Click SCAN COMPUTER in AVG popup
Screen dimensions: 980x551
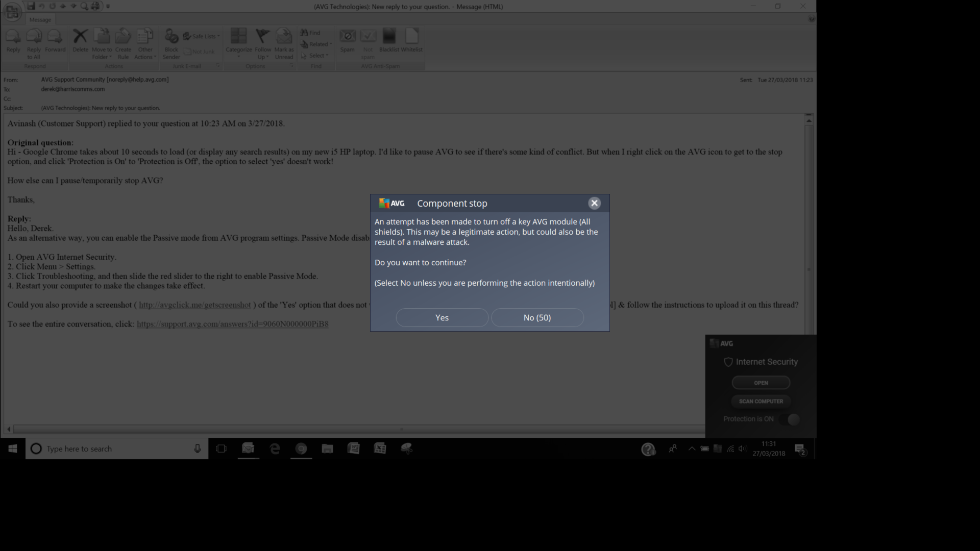click(x=761, y=401)
